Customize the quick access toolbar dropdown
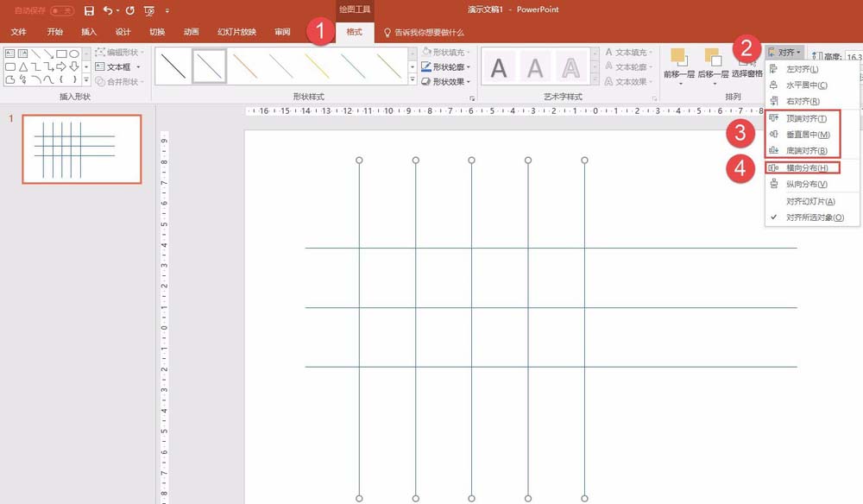The image size is (863, 504). click(x=167, y=10)
